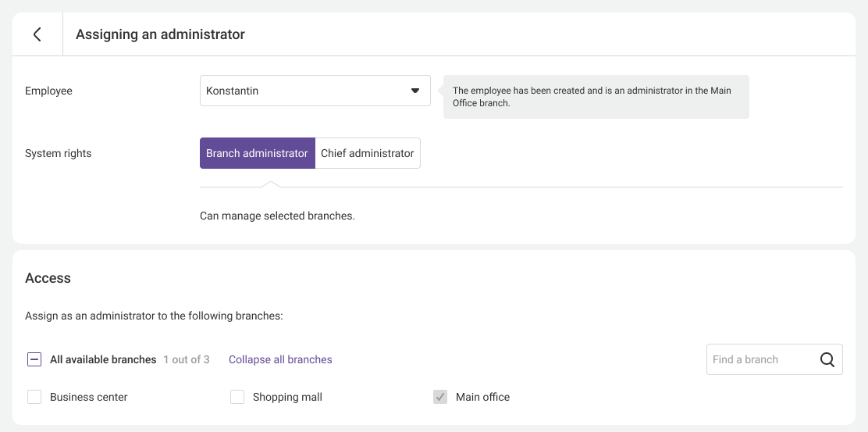Image resolution: width=868 pixels, height=432 pixels.
Task: Toggle the All available branches checkbox
Action: 34,359
